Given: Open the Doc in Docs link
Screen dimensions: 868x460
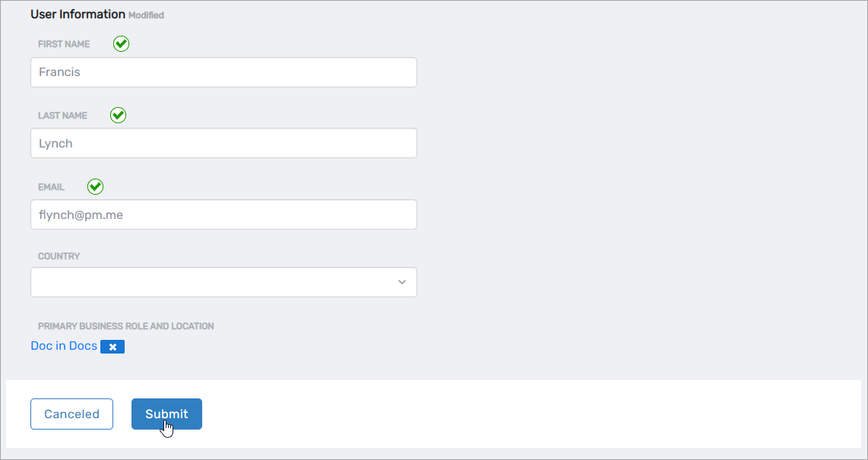Looking at the screenshot, I should click(x=64, y=346).
